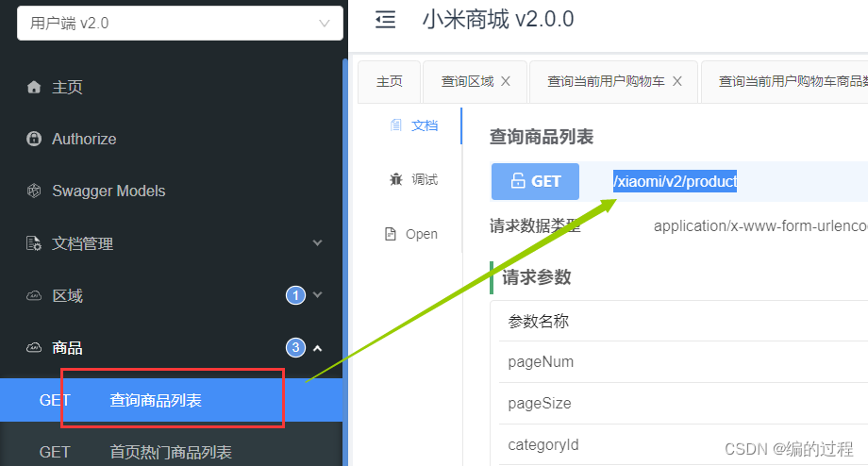Click the unlock icon in GET button
Image resolution: width=868 pixels, height=466 pixels.
click(518, 181)
